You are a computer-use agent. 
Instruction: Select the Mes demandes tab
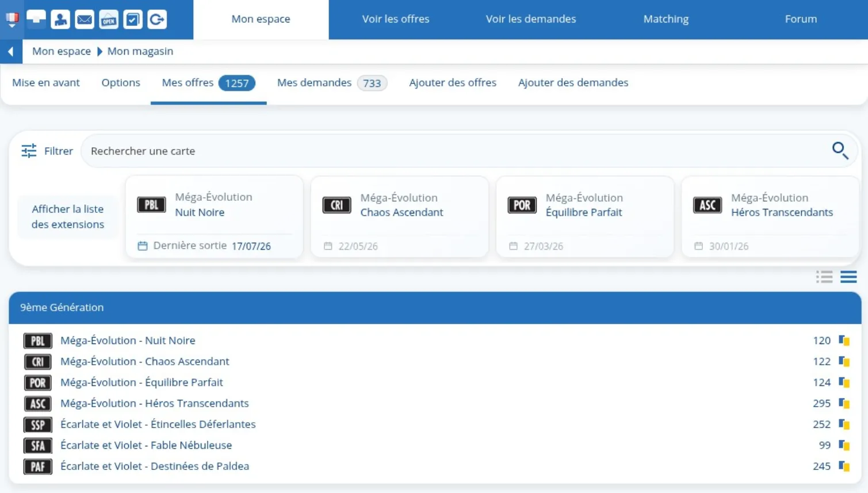tap(332, 83)
